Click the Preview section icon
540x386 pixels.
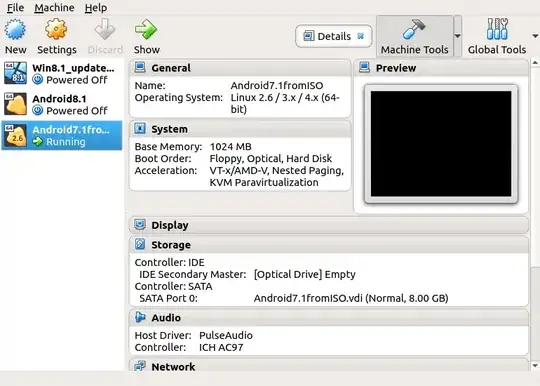click(x=364, y=67)
